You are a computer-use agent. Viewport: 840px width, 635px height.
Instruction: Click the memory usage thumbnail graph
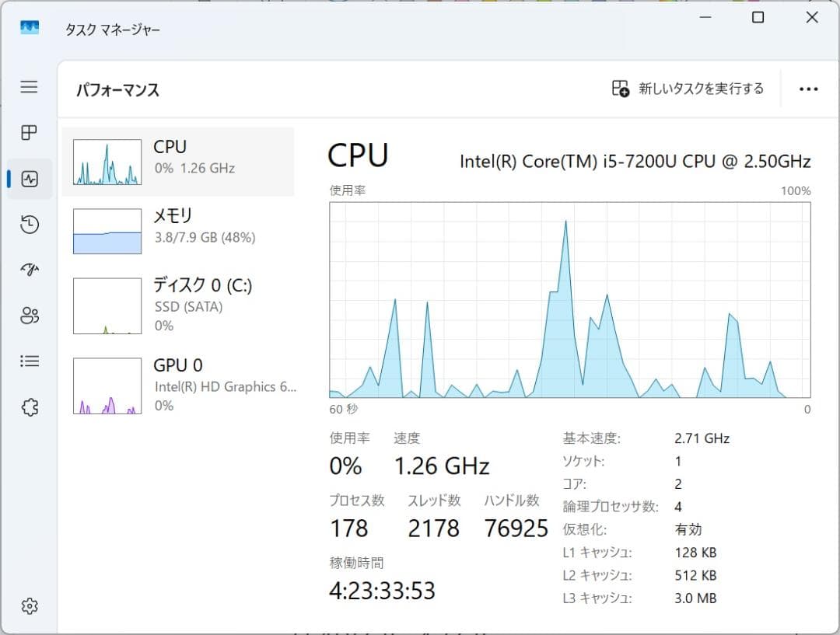(x=106, y=230)
